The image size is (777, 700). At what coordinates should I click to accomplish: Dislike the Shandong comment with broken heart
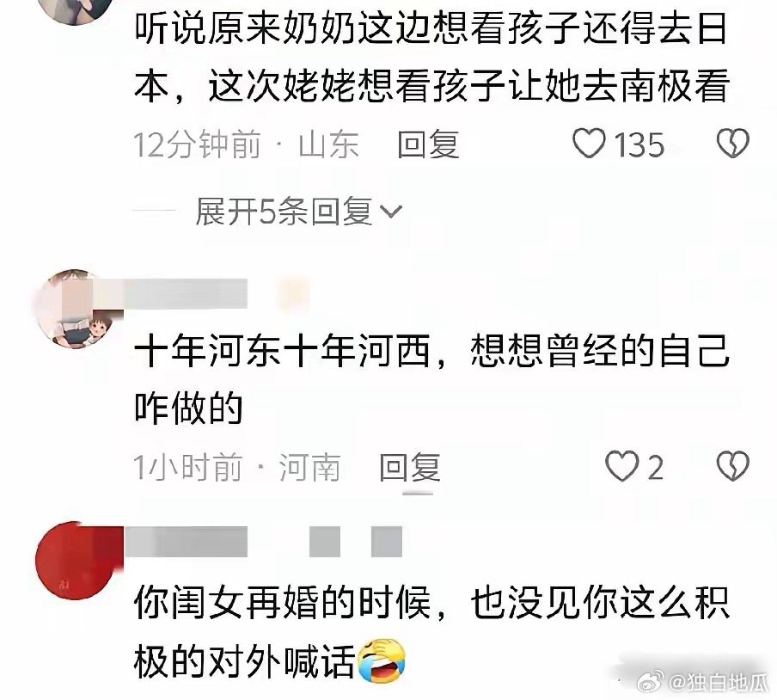[x=733, y=144]
